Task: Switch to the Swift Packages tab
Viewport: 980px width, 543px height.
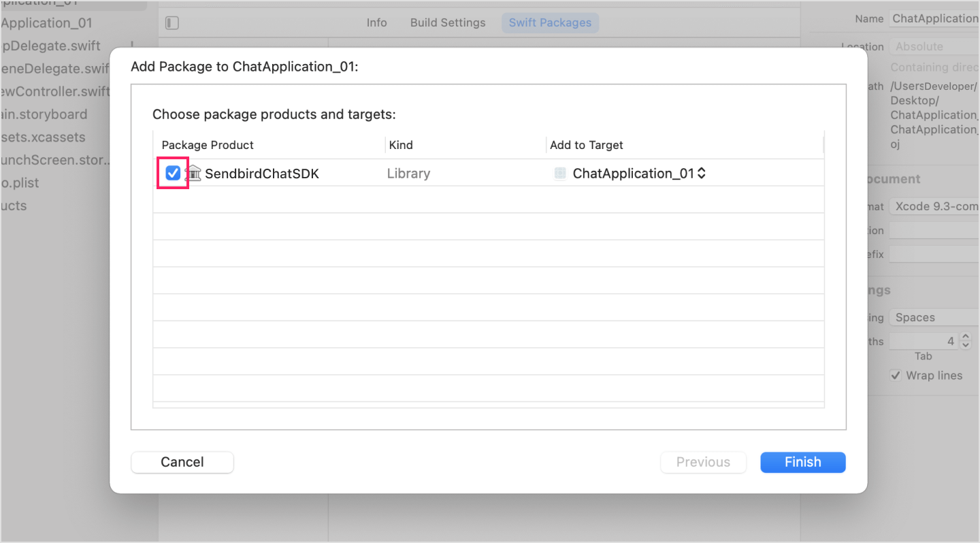Action: 550,22
